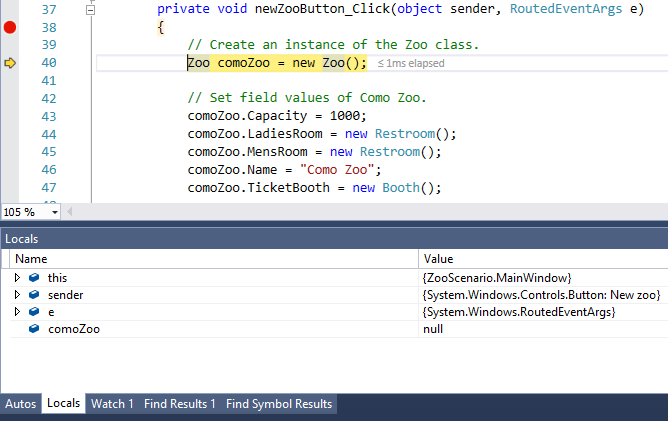
Task: Click the yellow current-statement arrow at line 40
Action: [x=10, y=63]
